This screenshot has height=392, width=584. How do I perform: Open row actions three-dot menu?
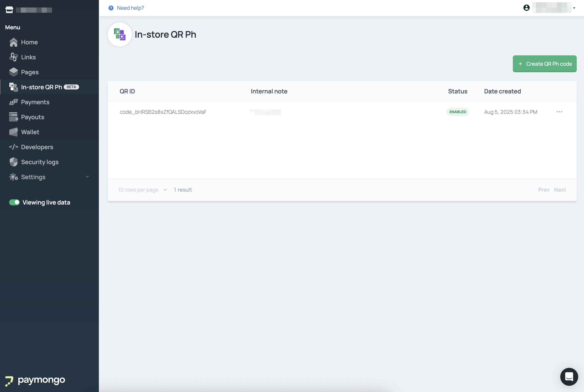tap(559, 112)
